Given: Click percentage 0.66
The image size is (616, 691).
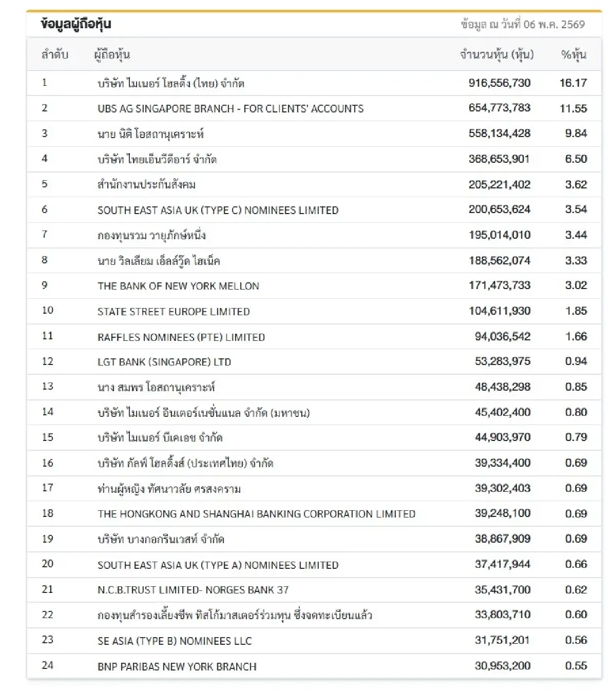Looking at the screenshot, I should click(x=576, y=564).
